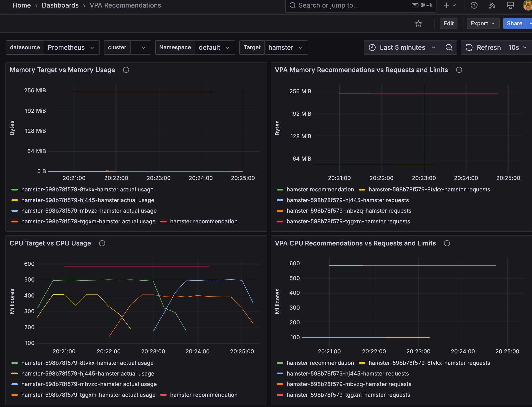Open the help question mark icon

[x=474, y=5]
